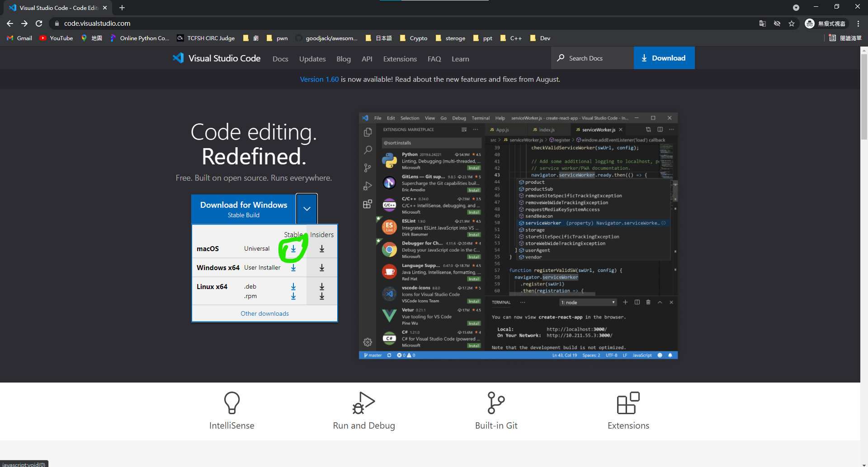
Task: Open the reading list button
Action: pos(845,38)
